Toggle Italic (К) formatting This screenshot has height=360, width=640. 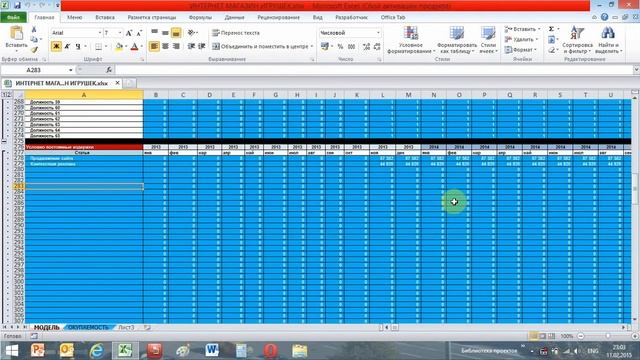point(67,46)
